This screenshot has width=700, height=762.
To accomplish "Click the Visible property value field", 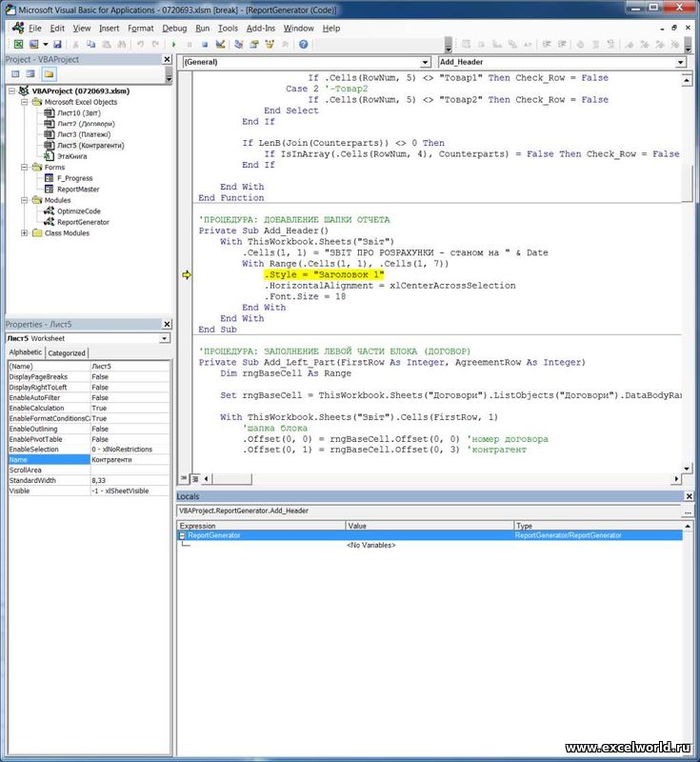I will pyautogui.click(x=130, y=491).
